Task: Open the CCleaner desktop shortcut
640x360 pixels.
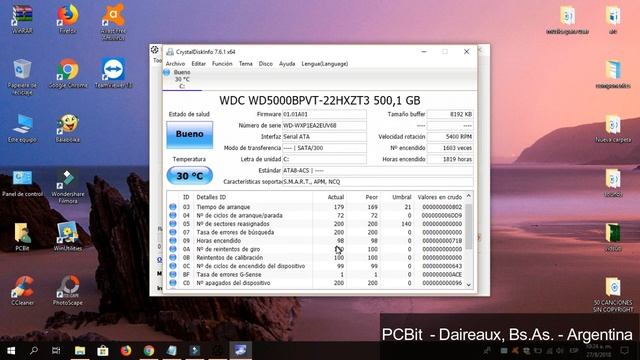Action: [x=22, y=291]
